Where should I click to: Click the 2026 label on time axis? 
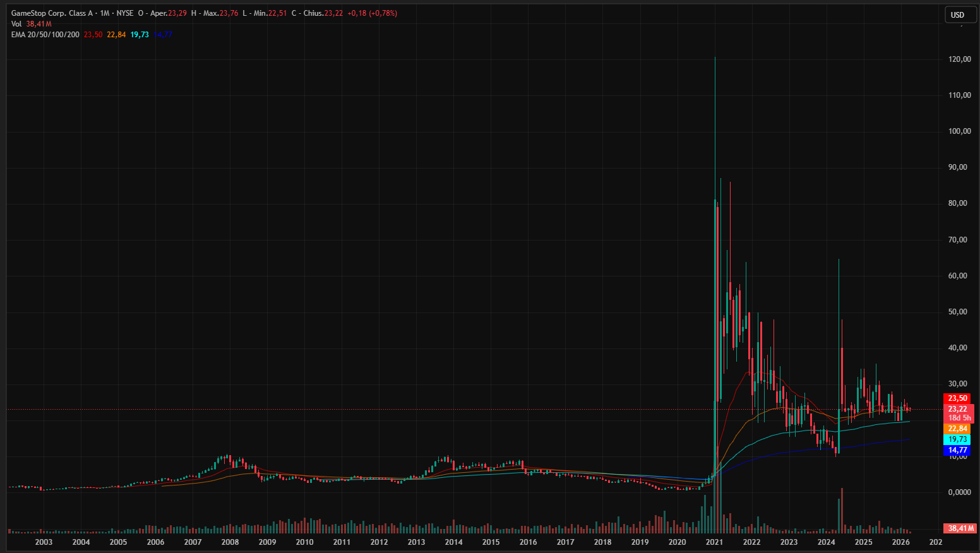(x=900, y=542)
